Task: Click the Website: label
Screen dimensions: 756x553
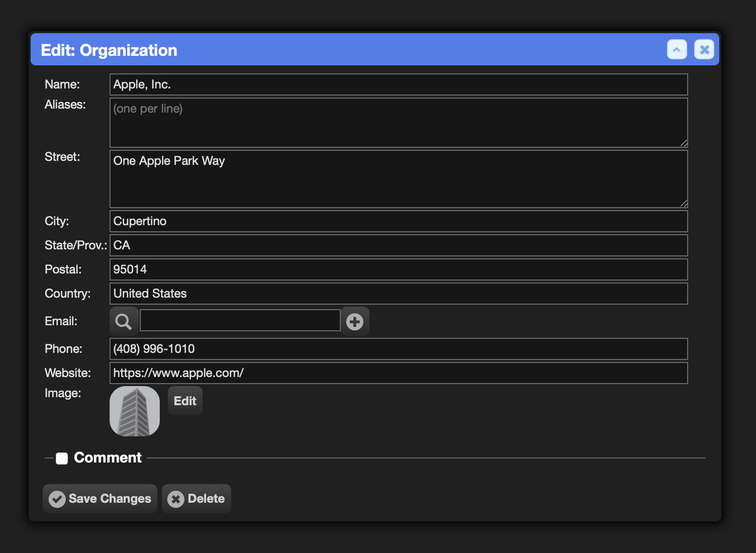Action: pyautogui.click(x=68, y=373)
